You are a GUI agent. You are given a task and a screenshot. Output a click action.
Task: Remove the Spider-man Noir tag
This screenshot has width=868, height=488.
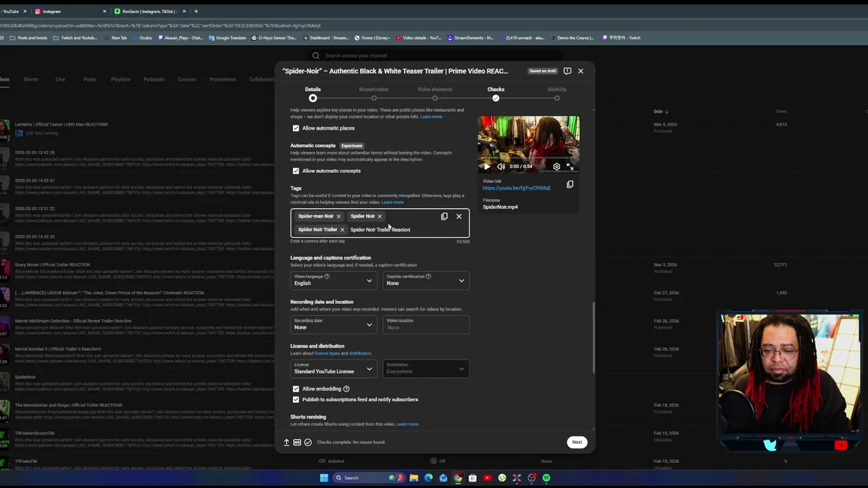338,216
